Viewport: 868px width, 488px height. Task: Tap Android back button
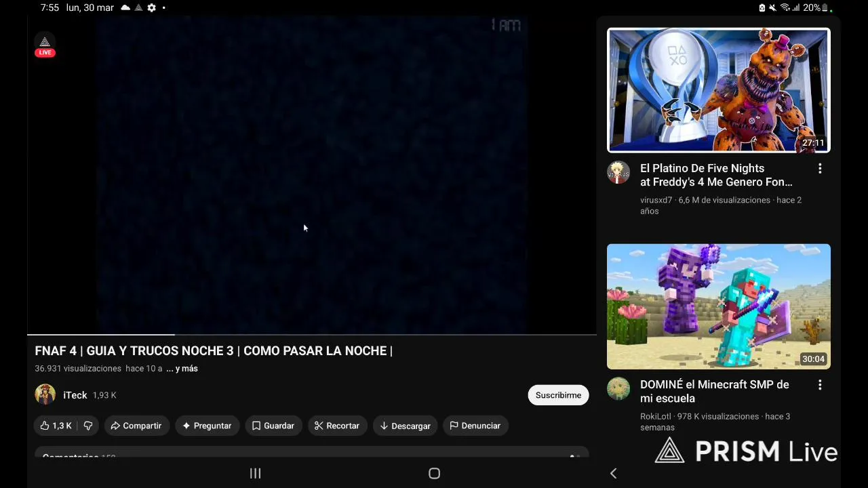613,473
